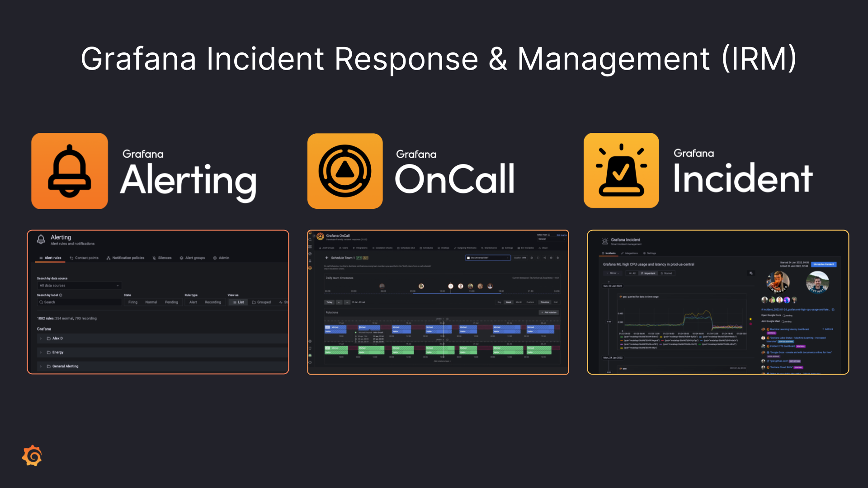Open the Schedules tab in OnCall
The width and height of the screenshot is (868, 488).
[426, 248]
